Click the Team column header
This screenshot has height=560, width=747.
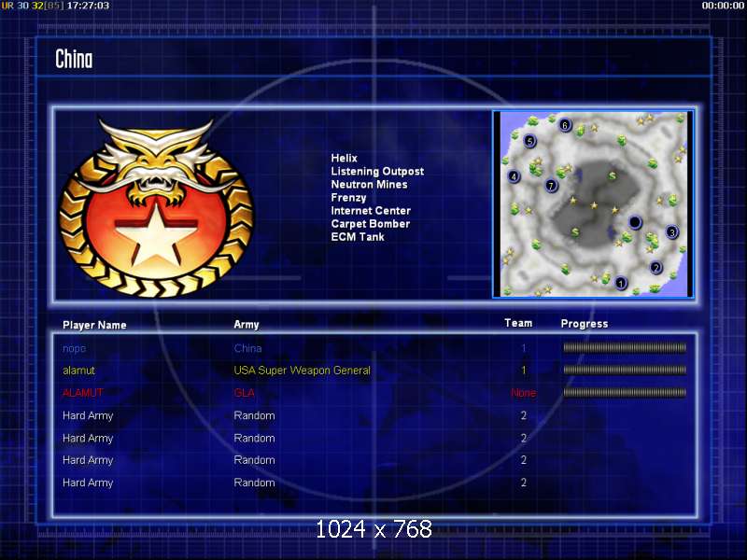click(x=518, y=323)
